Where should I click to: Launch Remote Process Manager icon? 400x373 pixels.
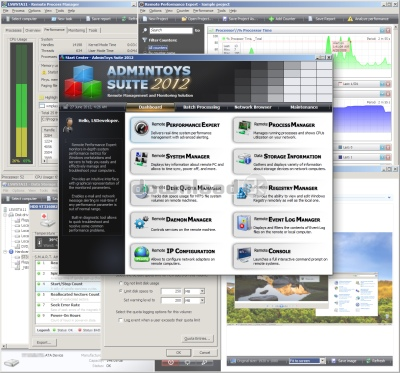(244, 128)
